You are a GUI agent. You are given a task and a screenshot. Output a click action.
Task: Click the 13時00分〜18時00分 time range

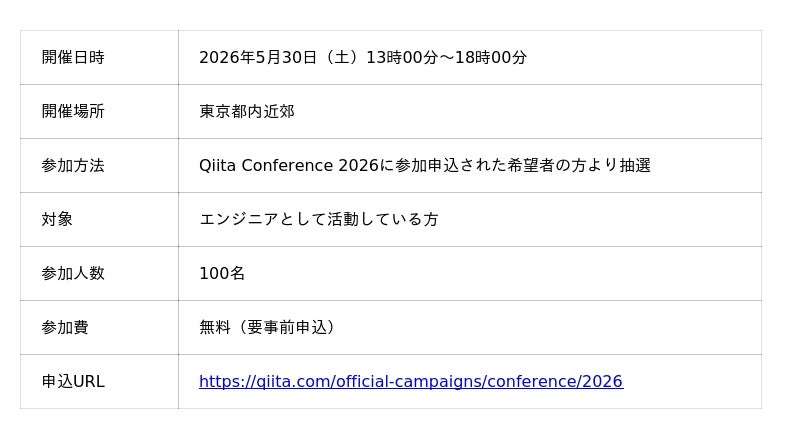pyautogui.click(x=446, y=57)
